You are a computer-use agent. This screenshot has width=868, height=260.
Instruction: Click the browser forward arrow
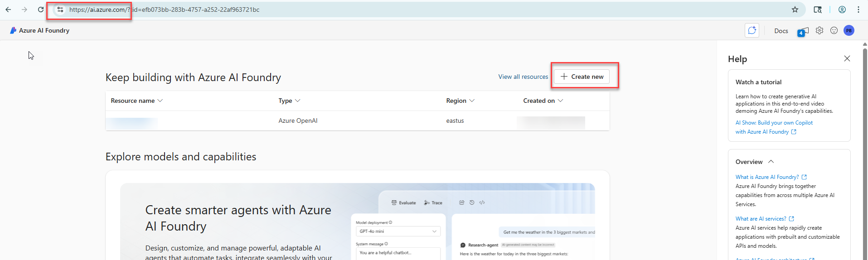(24, 10)
